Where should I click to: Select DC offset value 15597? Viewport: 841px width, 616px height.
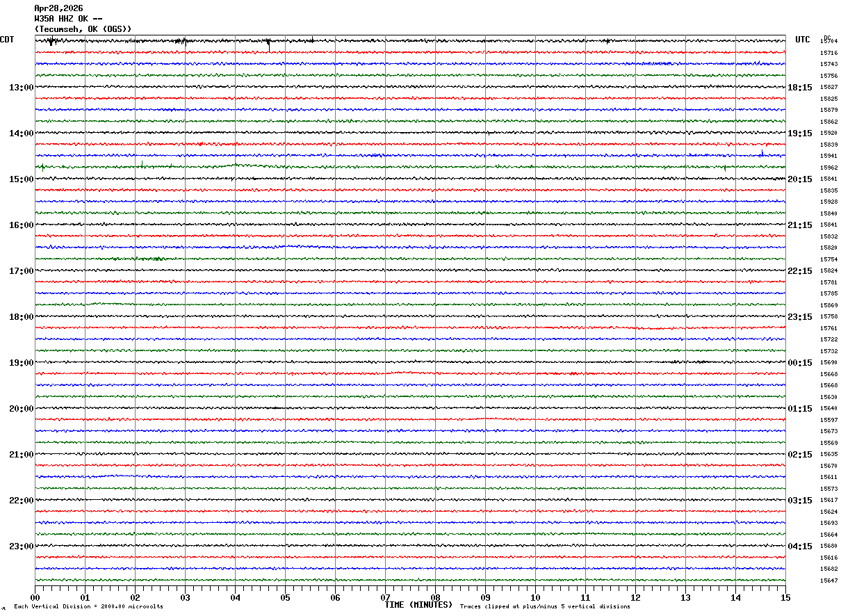click(828, 421)
